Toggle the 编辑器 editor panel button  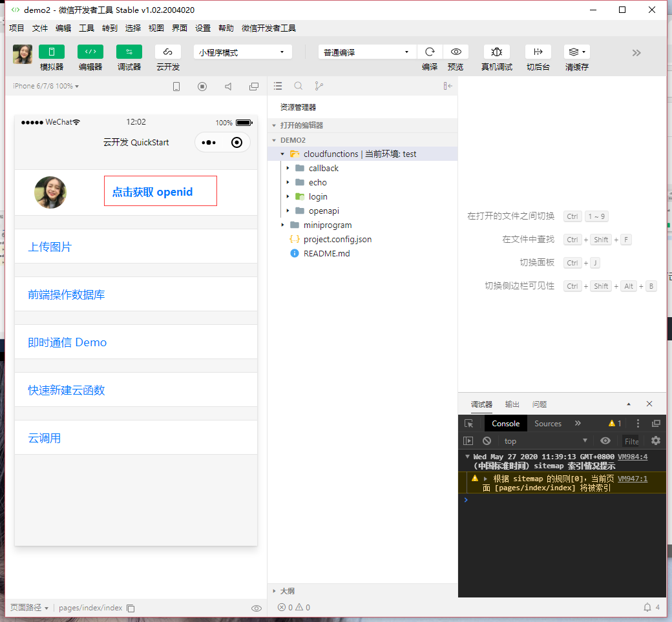(x=90, y=52)
